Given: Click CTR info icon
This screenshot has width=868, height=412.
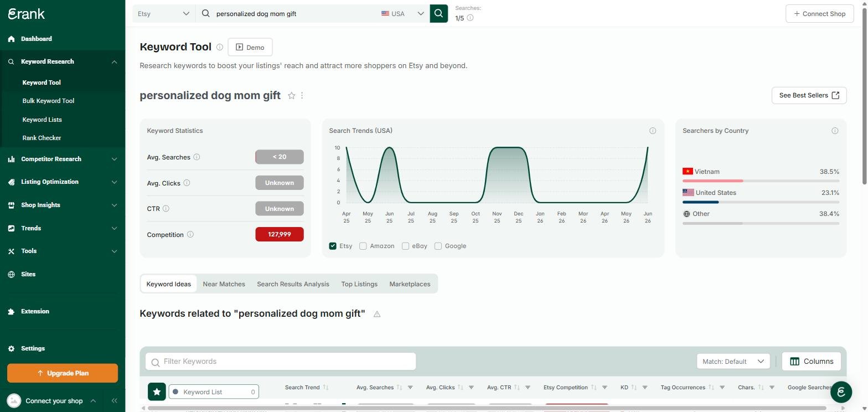Looking at the screenshot, I should click(166, 209).
